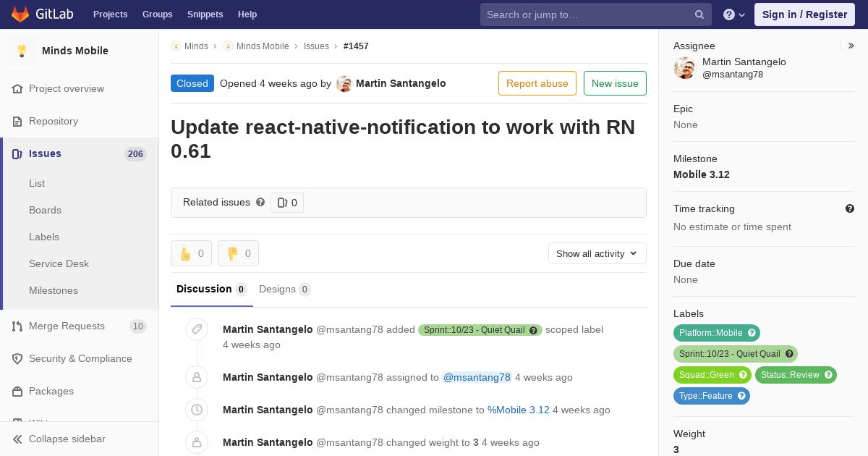Open Repository in the sidebar
Screen dimensions: 868x456
(54, 121)
